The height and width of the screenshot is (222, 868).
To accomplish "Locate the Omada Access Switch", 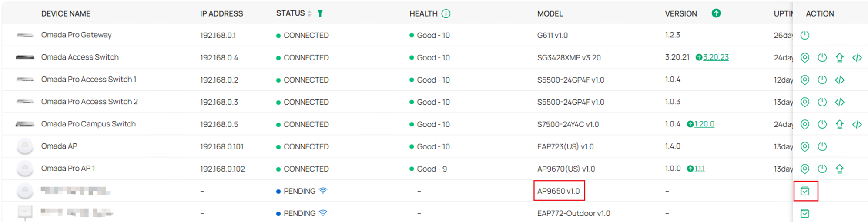I will (804, 57).
